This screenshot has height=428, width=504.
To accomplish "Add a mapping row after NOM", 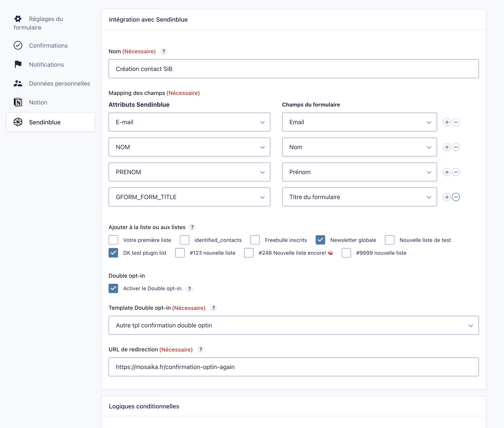I will tap(447, 147).
